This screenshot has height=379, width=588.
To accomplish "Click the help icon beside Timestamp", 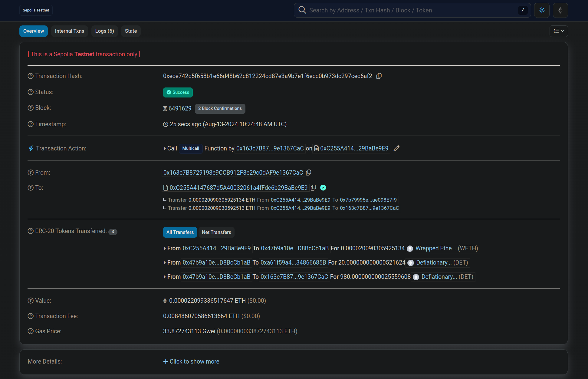I will tap(31, 124).
